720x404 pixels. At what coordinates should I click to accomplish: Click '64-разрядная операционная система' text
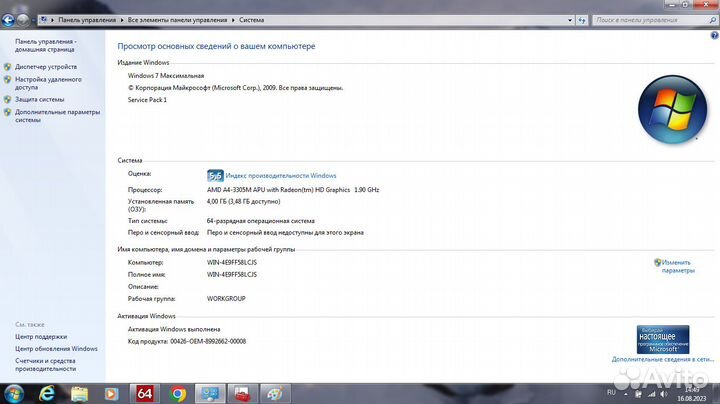tap(260, 221)
